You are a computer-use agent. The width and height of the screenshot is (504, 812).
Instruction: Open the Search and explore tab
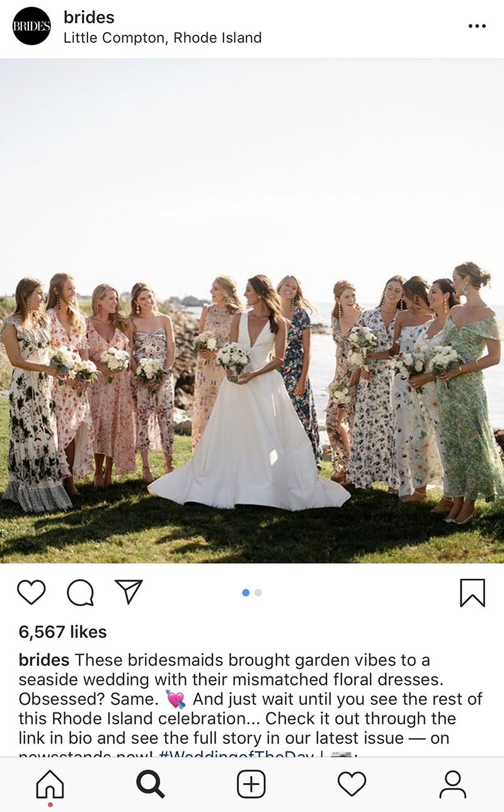click(151, 785)
